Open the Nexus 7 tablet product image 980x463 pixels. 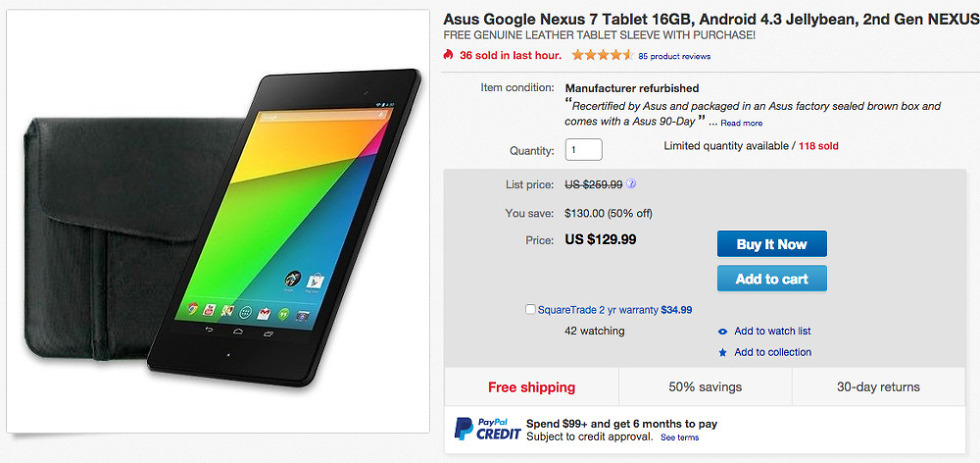[218, 221]
